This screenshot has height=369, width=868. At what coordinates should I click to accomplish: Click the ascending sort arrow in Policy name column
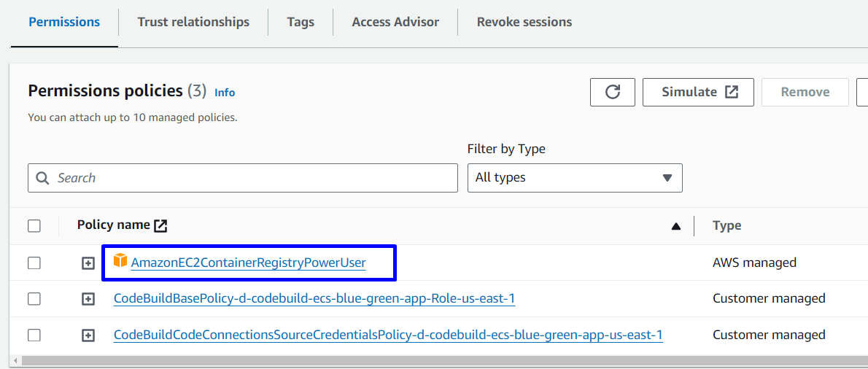point(676,226)
